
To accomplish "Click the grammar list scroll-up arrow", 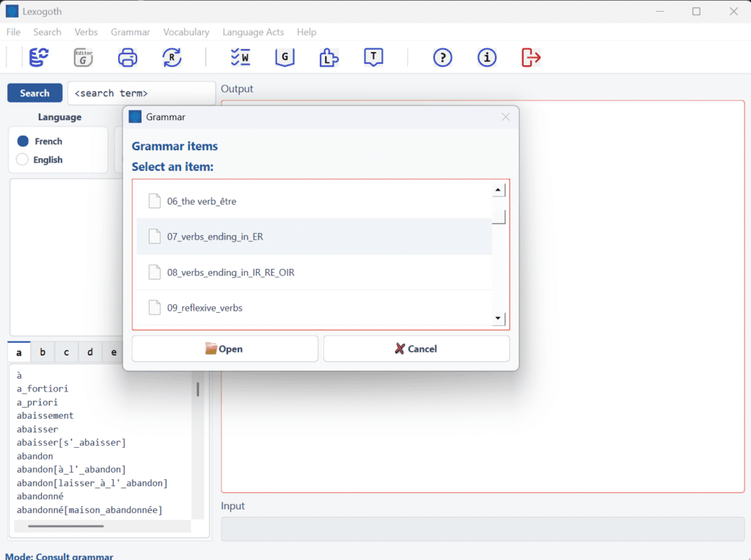I will (498, 190).
